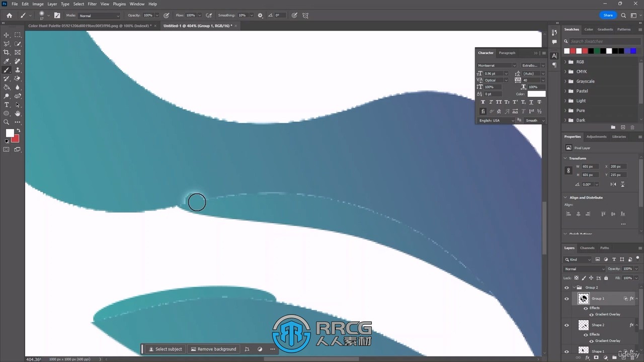This screenshot has width=644, height=362.
Task: Open symmetry paint butterfly options
Action: 305,16
